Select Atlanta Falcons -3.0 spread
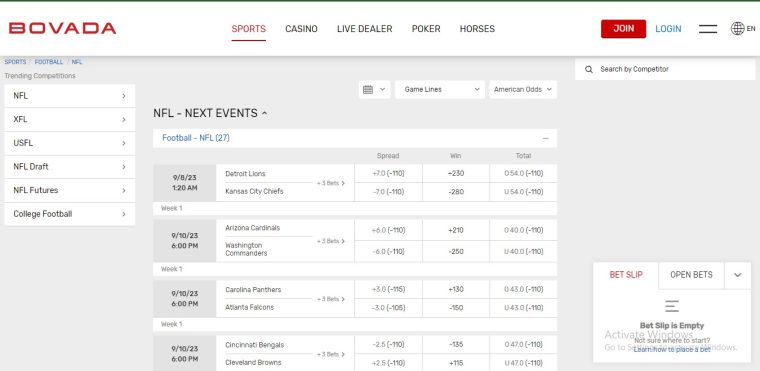Viewport: 760px width, 371px height. 388,308
